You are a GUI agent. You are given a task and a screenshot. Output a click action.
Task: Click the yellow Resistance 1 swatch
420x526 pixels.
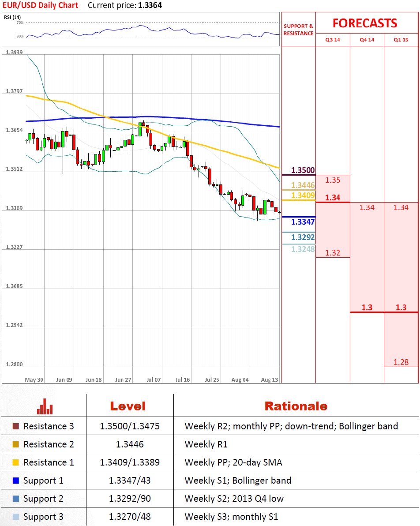click(16, 462)
